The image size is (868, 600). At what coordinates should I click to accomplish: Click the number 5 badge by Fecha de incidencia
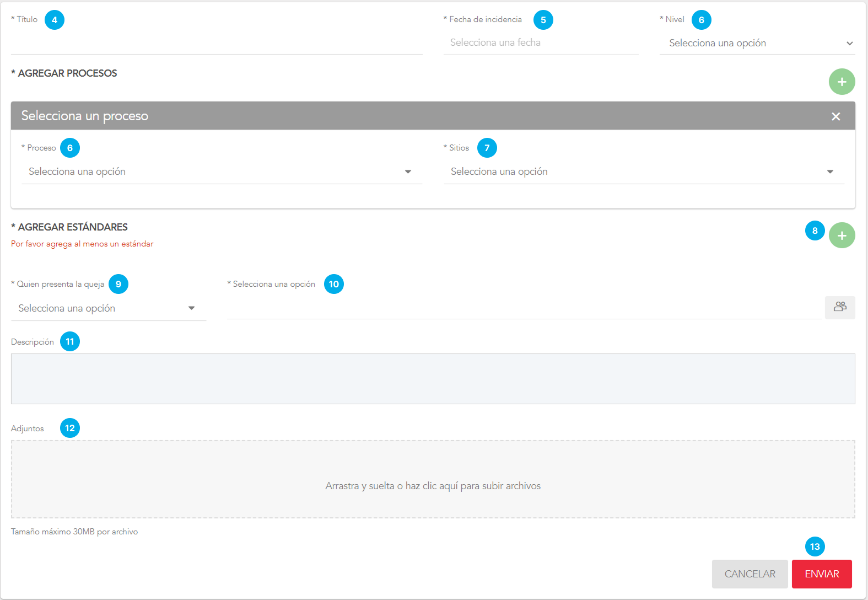(x=543, y=20)
